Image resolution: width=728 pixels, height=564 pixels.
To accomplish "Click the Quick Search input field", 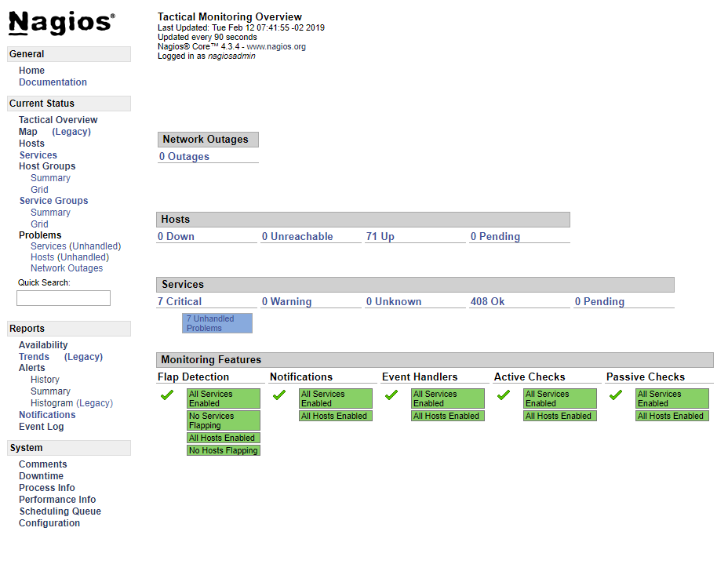I will pyautogui.click(x=64, y=298).
